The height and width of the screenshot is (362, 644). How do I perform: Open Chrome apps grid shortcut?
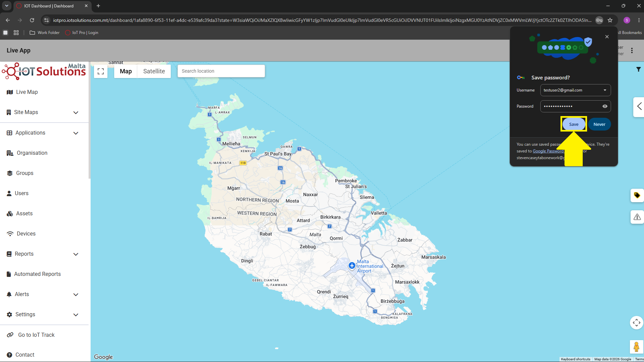coord(16,33)
